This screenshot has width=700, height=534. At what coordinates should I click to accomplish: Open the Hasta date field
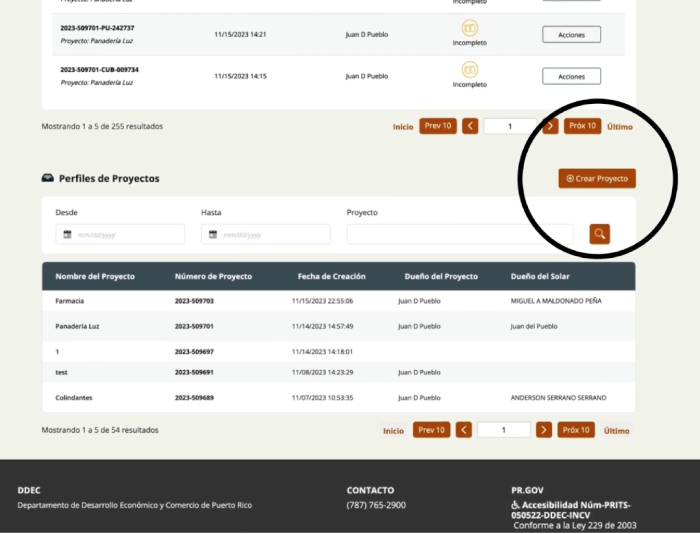tap(266, 234)
